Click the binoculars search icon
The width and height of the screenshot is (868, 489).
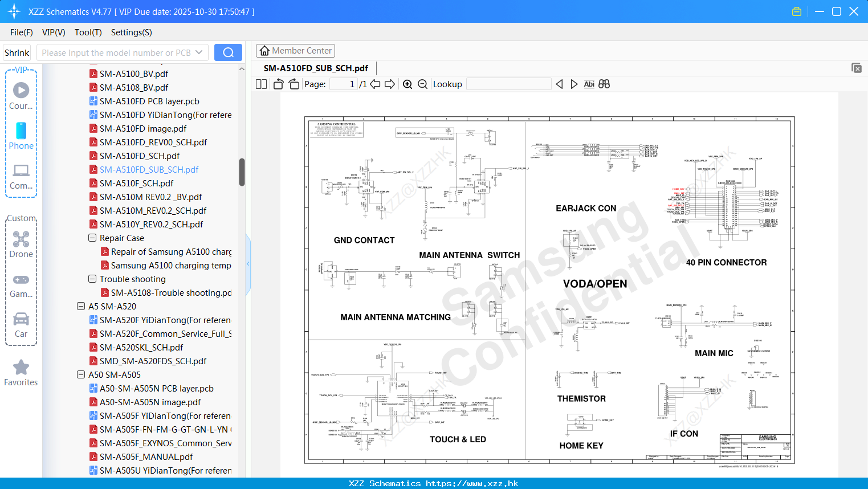pos(604,84)
